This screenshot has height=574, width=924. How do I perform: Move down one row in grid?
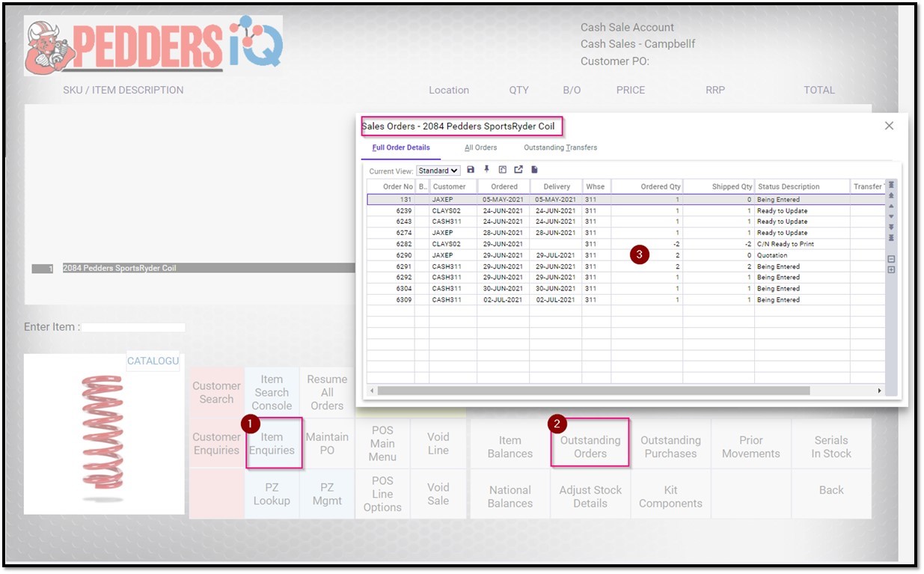point(890,216)
